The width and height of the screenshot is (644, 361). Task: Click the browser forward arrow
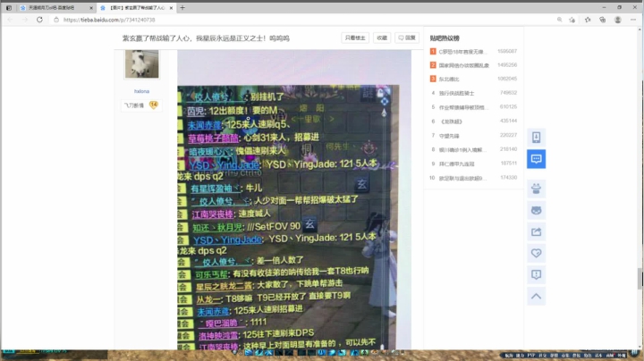(x=25, y=20)
